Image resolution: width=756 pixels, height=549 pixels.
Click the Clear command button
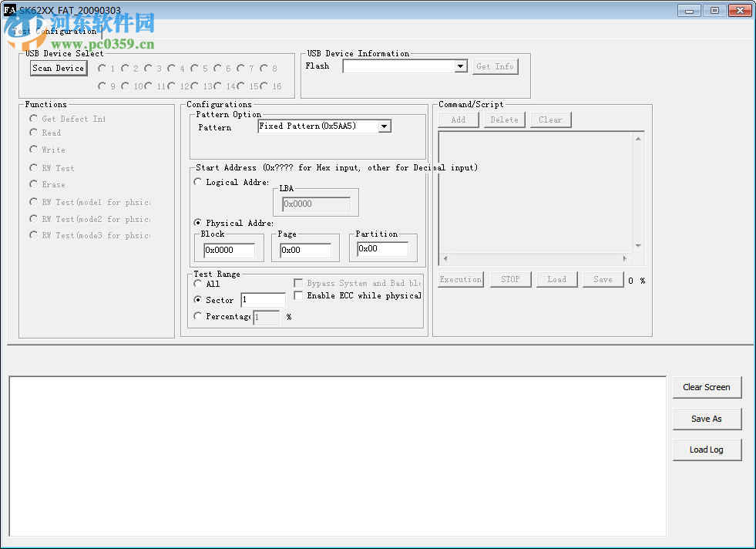pos(550,120)
